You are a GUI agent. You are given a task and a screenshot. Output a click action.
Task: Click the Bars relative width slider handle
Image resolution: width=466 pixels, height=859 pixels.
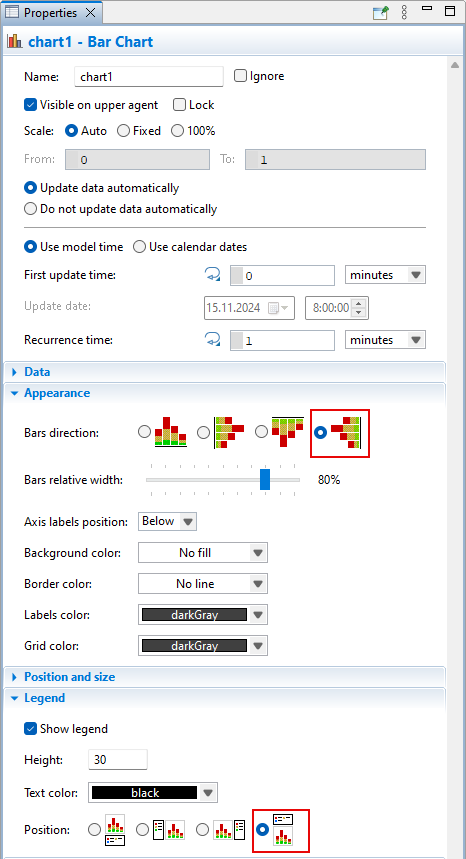(x=265, y=479)
